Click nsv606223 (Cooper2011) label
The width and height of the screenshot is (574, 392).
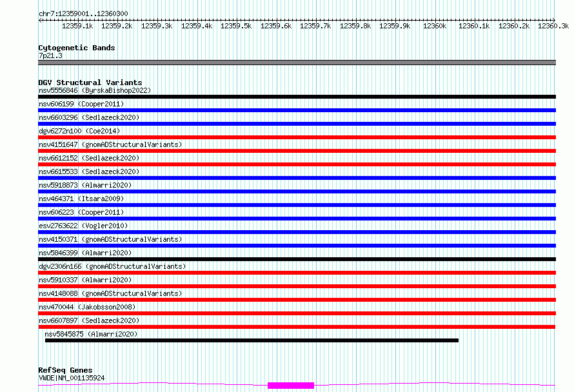point(81,212)
